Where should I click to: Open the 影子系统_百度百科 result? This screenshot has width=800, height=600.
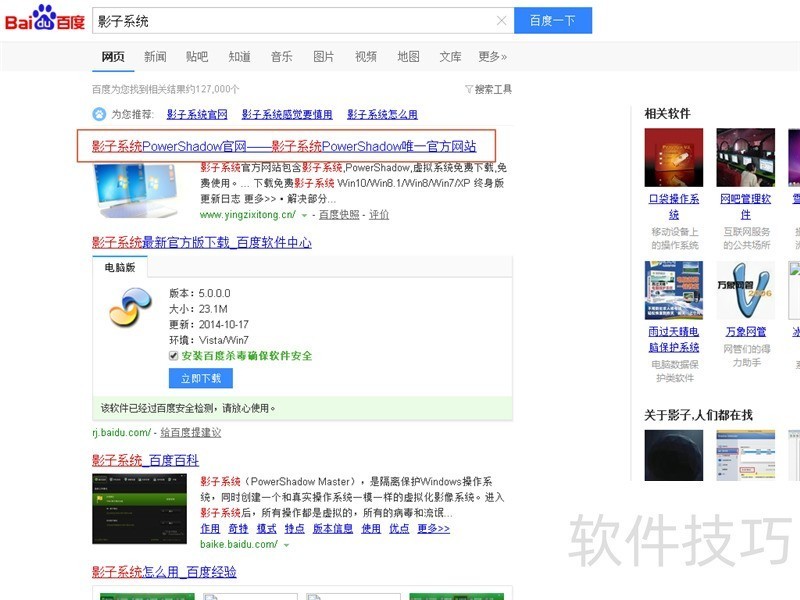pyautogui.click(x=145, y=460)
